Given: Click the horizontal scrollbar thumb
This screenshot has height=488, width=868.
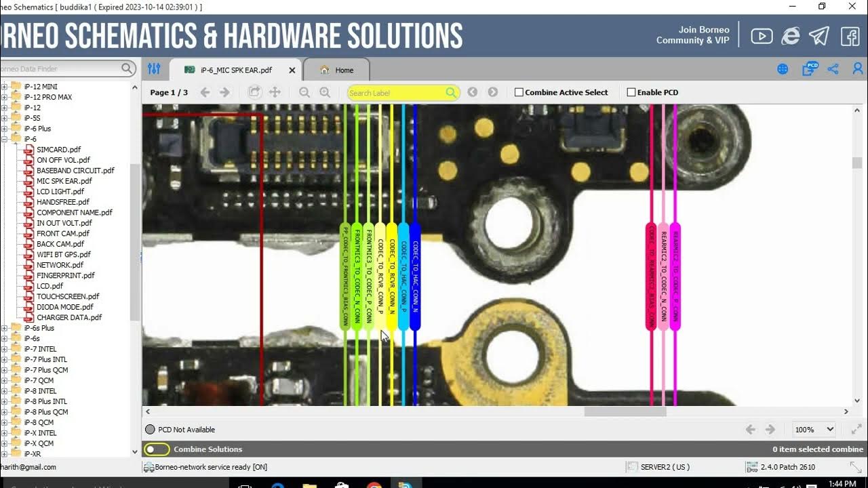Looking at the screenshot, I should 625,411.
